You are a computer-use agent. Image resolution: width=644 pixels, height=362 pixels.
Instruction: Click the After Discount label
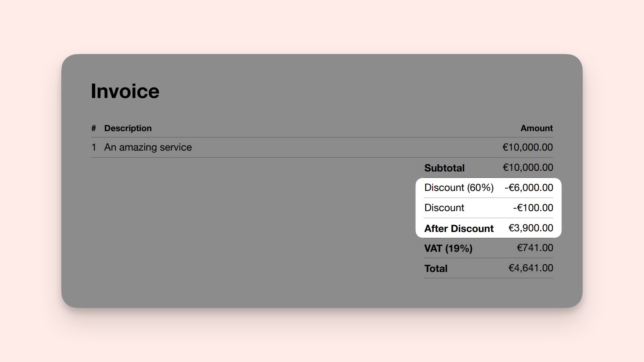tap(459, 228)
